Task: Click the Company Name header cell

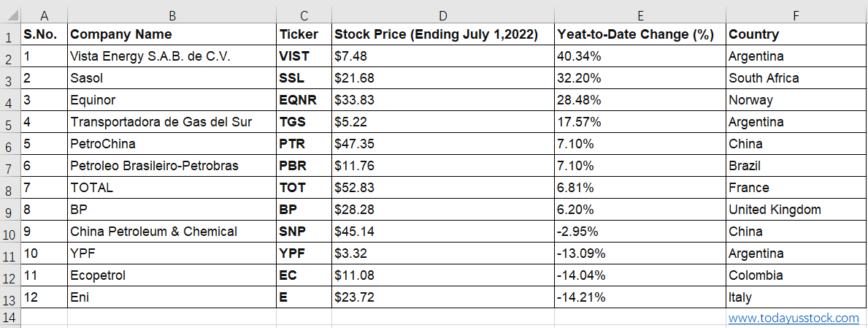Action: click(172, 34)
